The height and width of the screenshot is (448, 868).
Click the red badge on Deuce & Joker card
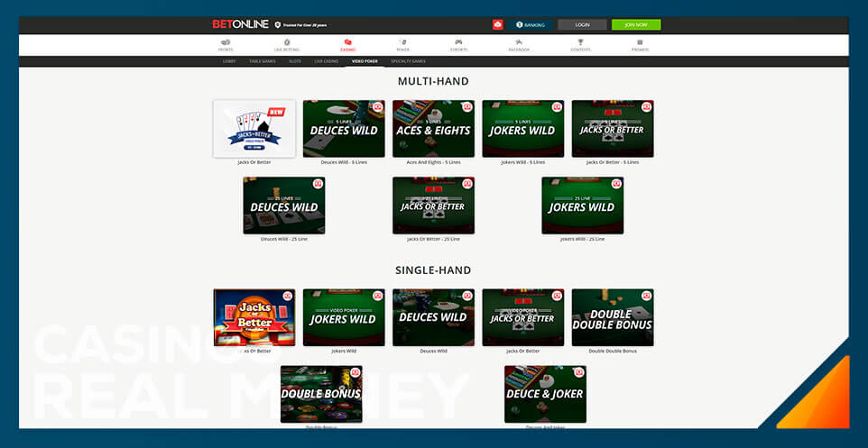tap(579, 373)
